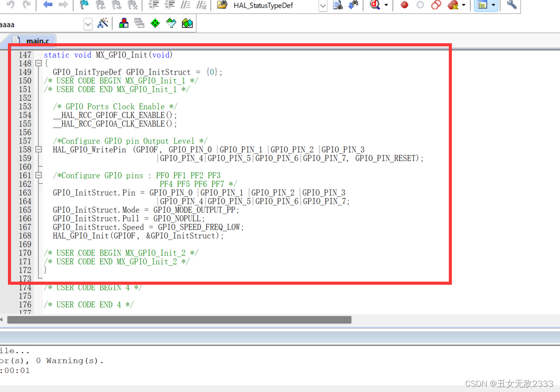Clear all bookmarks
560x392 pixels.
point(132,5)
